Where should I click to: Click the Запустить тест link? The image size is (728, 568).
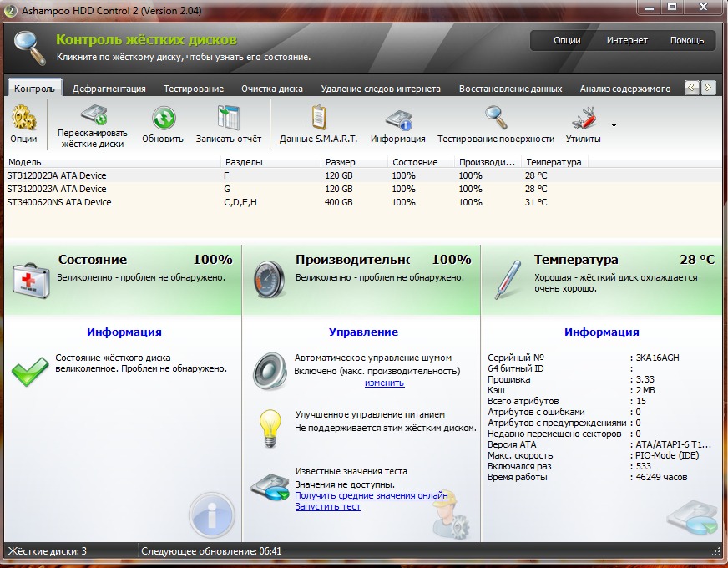(328, 507)
